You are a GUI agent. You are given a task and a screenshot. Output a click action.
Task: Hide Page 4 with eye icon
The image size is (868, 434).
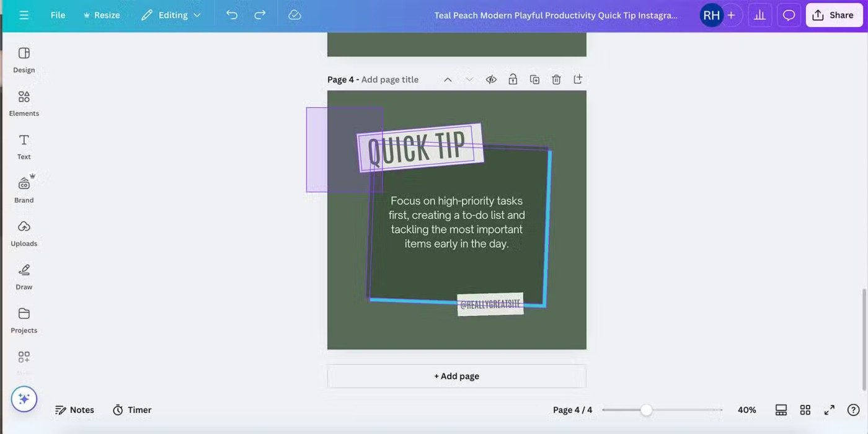491,79
